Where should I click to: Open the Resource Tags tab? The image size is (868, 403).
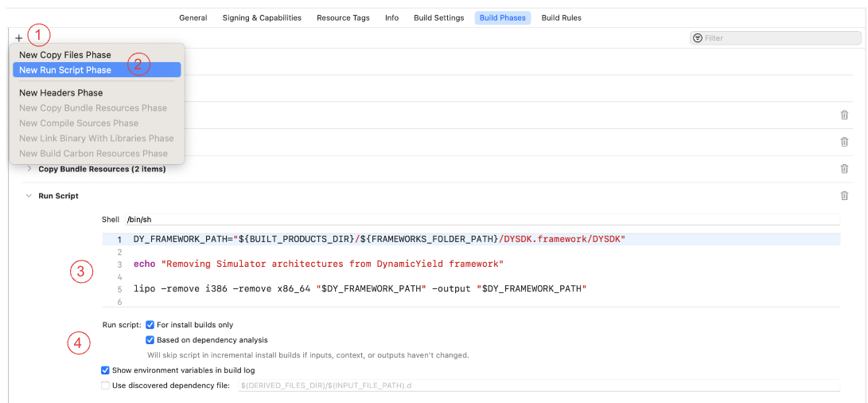tap(343, 18)
